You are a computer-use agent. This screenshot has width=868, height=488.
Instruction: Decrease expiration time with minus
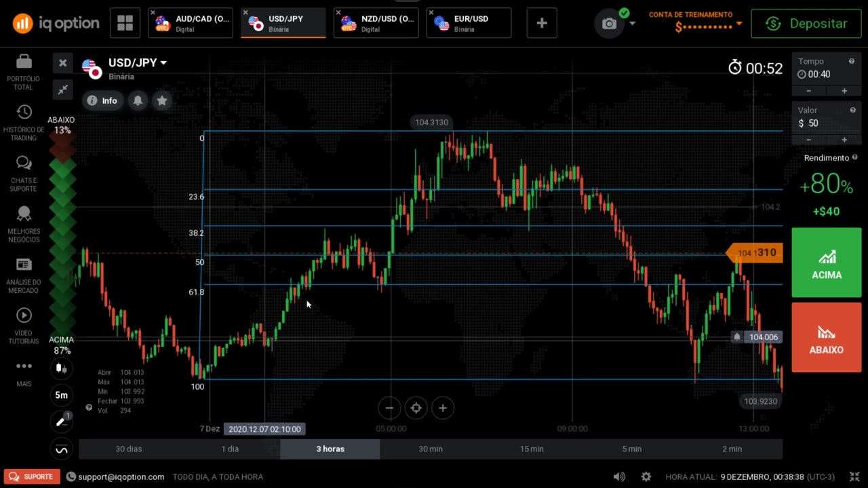808,91
